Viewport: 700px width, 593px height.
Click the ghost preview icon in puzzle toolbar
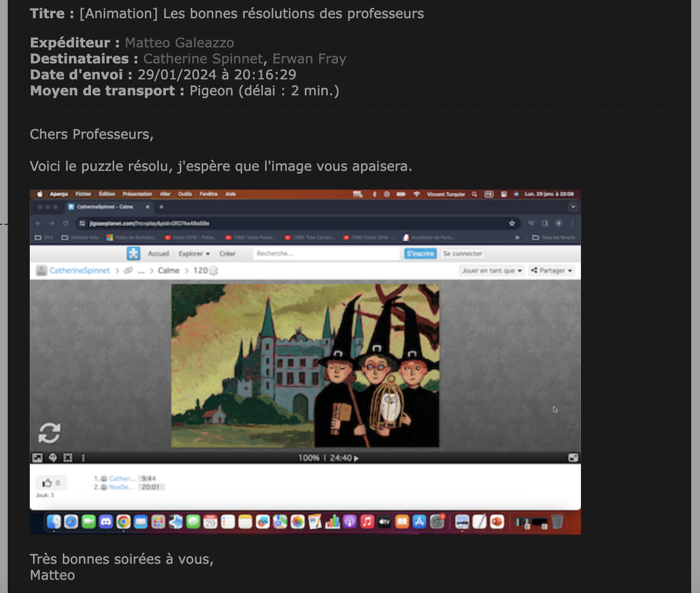(53, 457)
